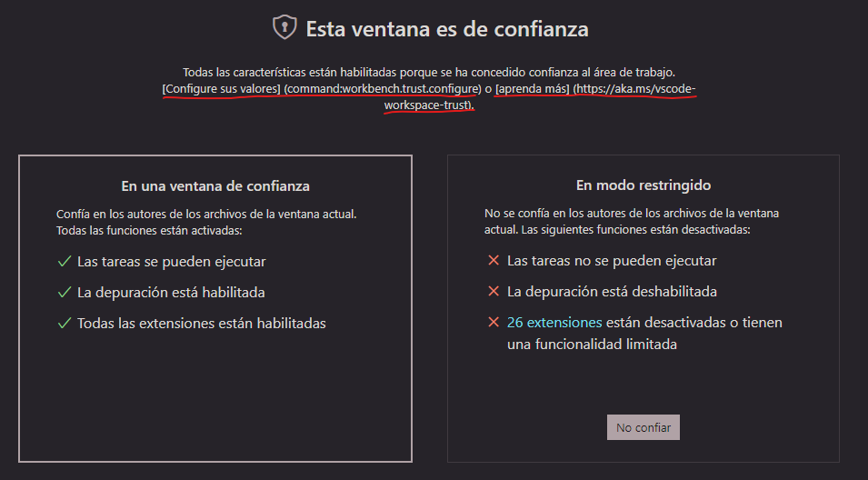Click the Confía en los autores paragraph

click(x=206, y=222)
